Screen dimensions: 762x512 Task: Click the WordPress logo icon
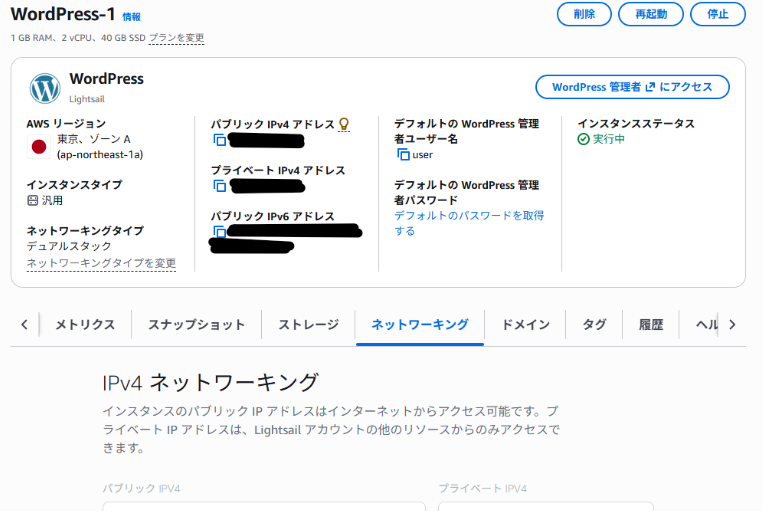45,88
